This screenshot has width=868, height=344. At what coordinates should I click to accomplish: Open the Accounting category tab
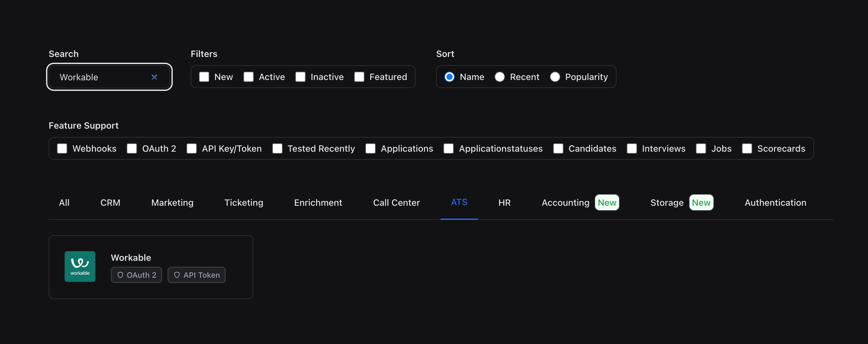click(565, 203)
